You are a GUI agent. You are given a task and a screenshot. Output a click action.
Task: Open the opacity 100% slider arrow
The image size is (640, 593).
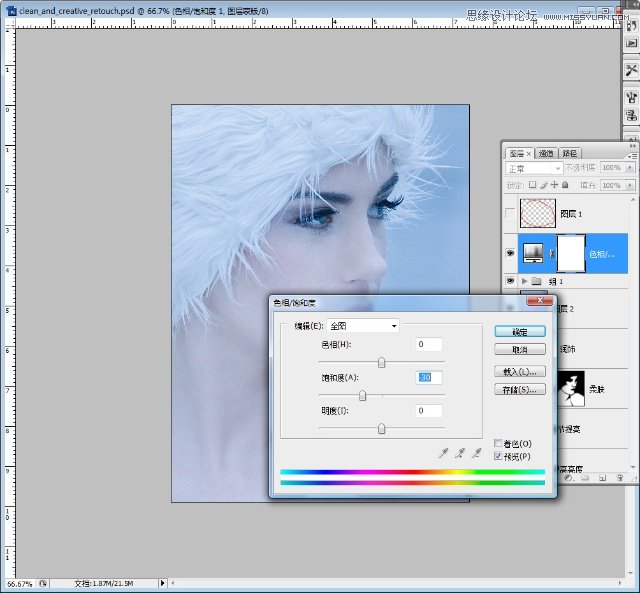630,167
